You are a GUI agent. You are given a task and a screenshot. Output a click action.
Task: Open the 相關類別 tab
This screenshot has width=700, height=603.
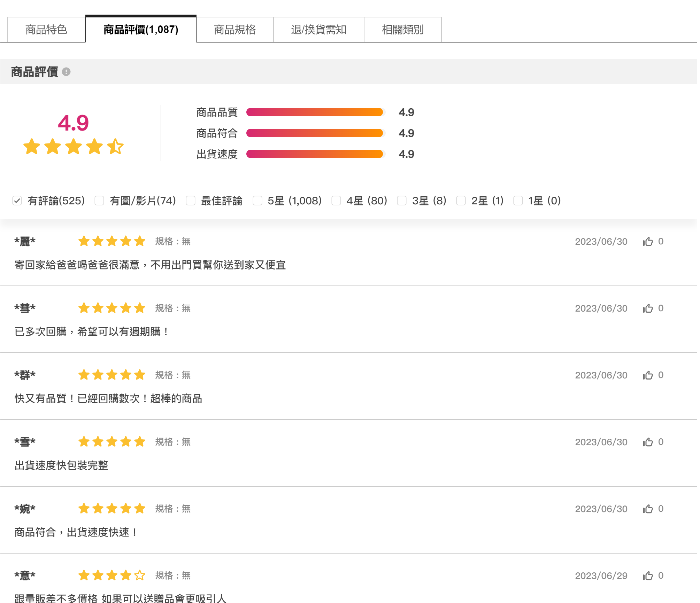(403, 30)
